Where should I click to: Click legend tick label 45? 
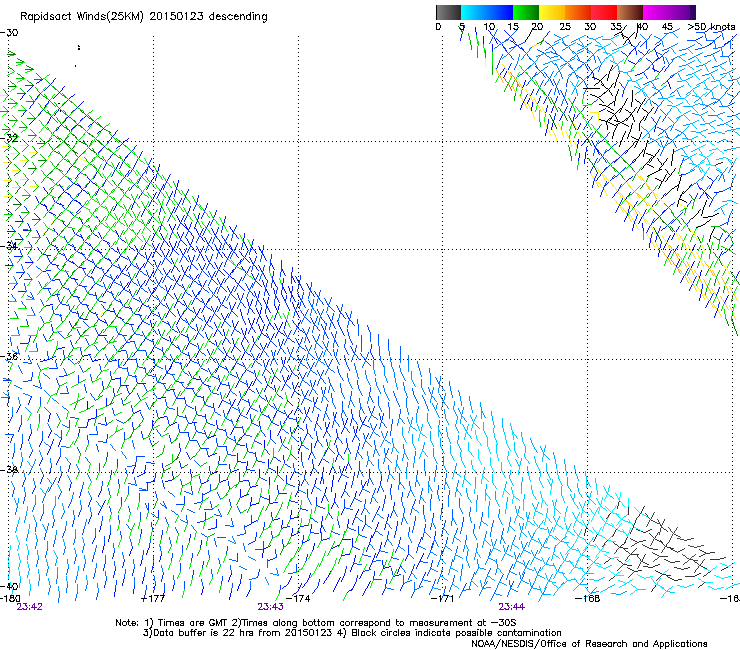pos(667,26)
